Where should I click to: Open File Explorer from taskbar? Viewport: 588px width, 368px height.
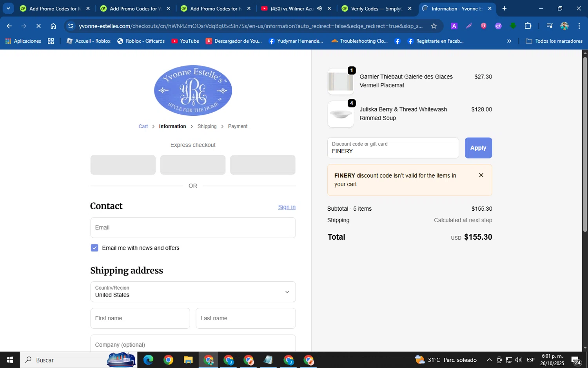188,360
